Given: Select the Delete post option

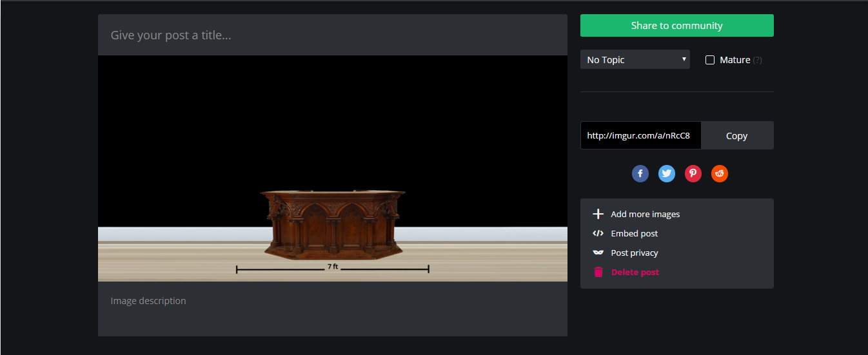Looking at the screenshot, I should (635, 272).
